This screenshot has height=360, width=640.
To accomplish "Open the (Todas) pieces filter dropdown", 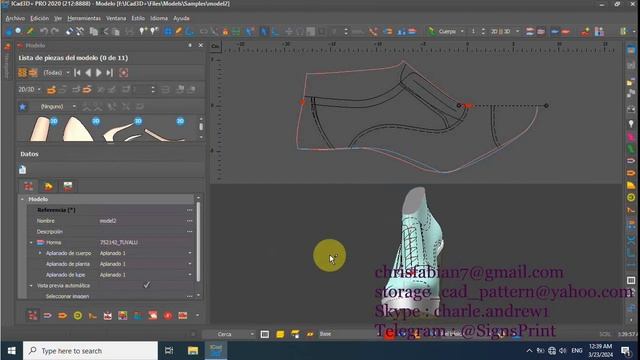I will (56, 73).
